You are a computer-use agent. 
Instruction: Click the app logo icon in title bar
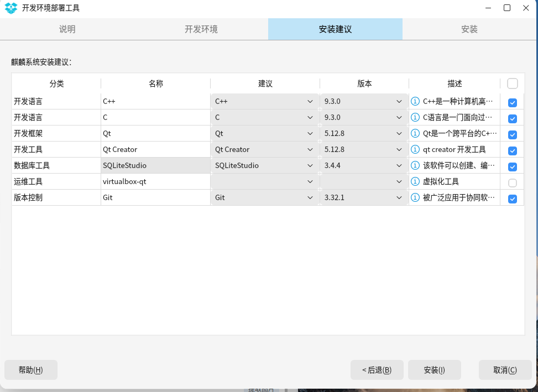click(x=11, y=8)
